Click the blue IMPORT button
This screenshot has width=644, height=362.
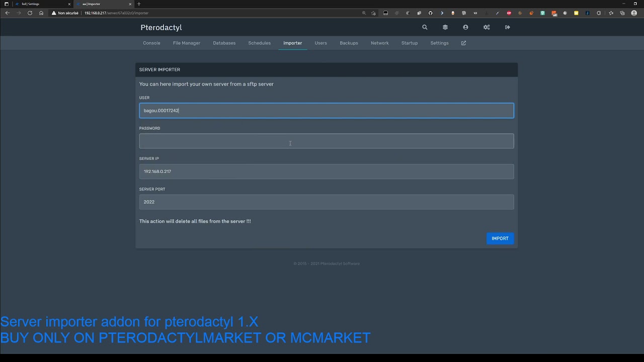(500, 238)
